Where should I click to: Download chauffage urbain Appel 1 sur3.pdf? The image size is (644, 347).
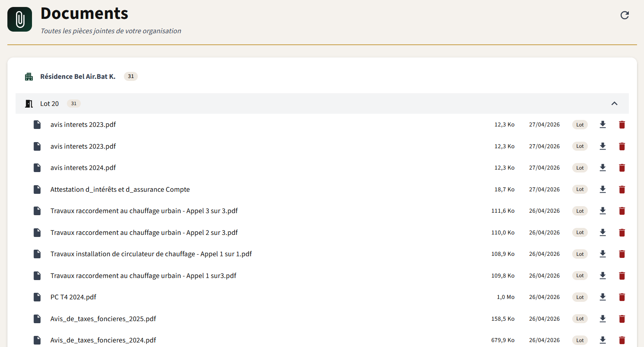pyautogui.click(x=603, y=276)
